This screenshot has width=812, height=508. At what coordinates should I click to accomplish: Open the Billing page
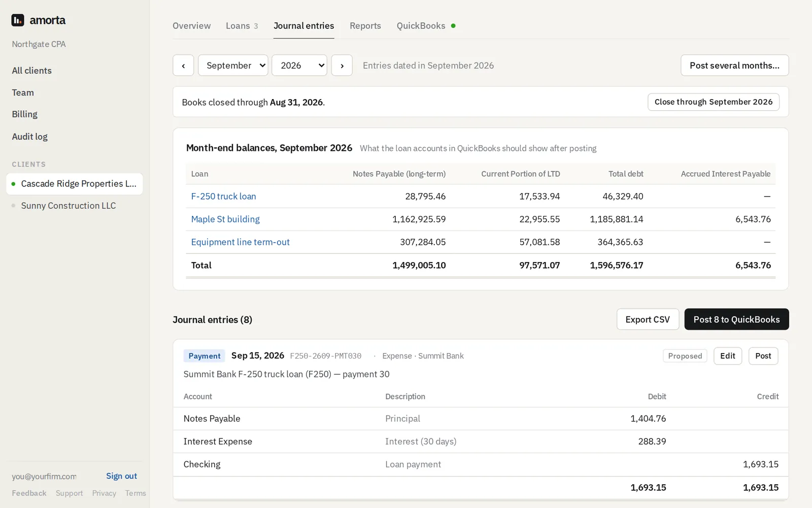pos(25,114)
